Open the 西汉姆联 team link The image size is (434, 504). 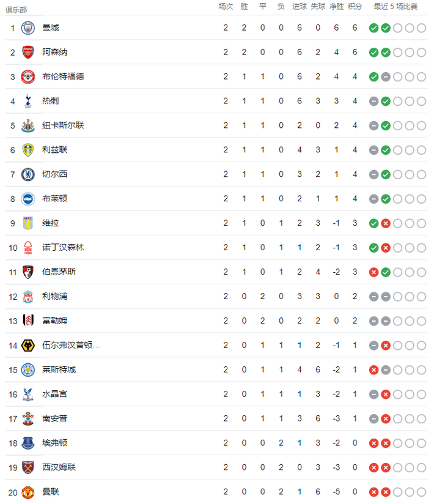coord(59,467)
